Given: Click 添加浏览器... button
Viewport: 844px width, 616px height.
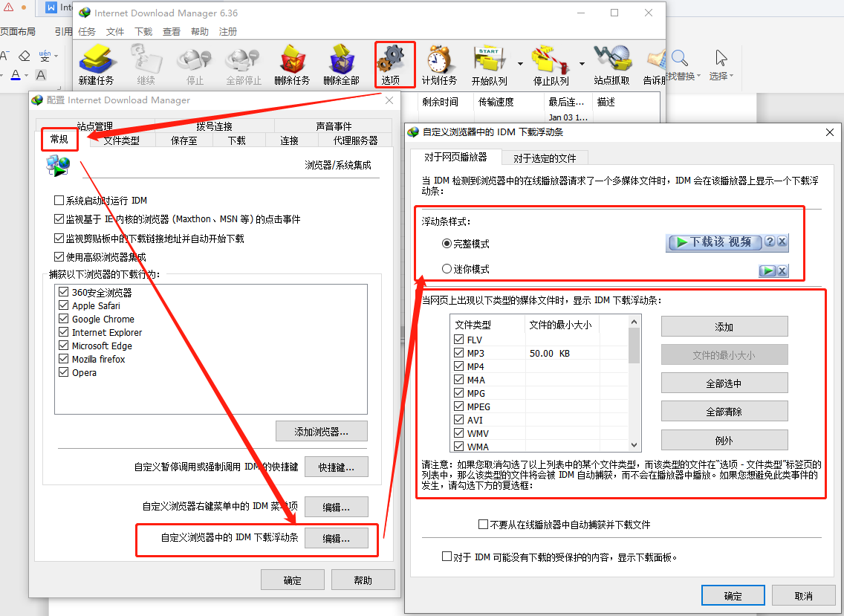Looking at the screenshot, I should coord(322,431).
